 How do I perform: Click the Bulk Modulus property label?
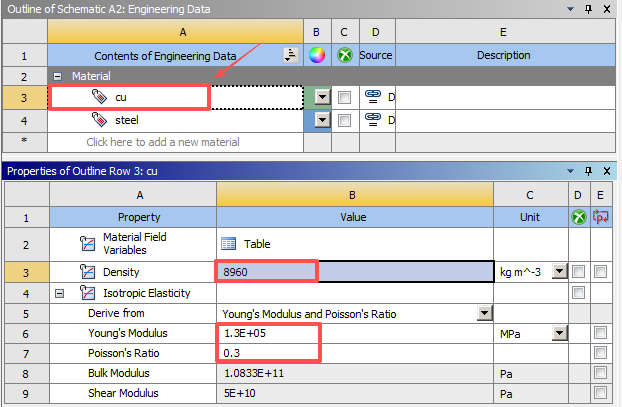[119, 373]
